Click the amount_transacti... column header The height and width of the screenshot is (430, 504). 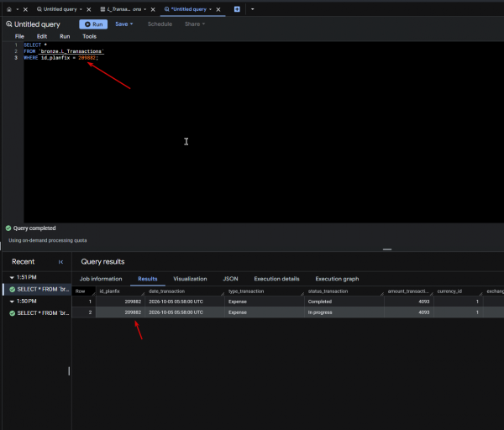point(408,291)
